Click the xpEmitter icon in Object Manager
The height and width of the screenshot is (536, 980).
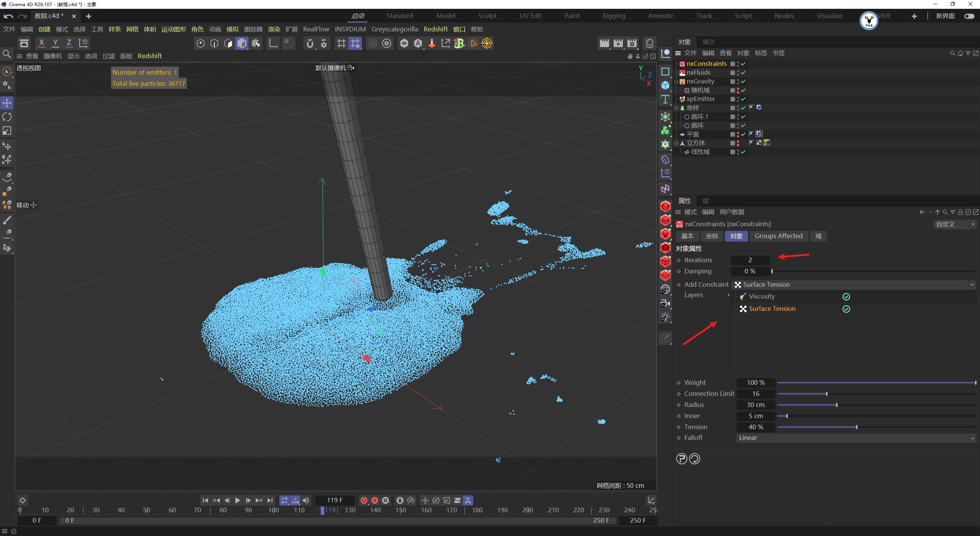click(x=682, y=99)
